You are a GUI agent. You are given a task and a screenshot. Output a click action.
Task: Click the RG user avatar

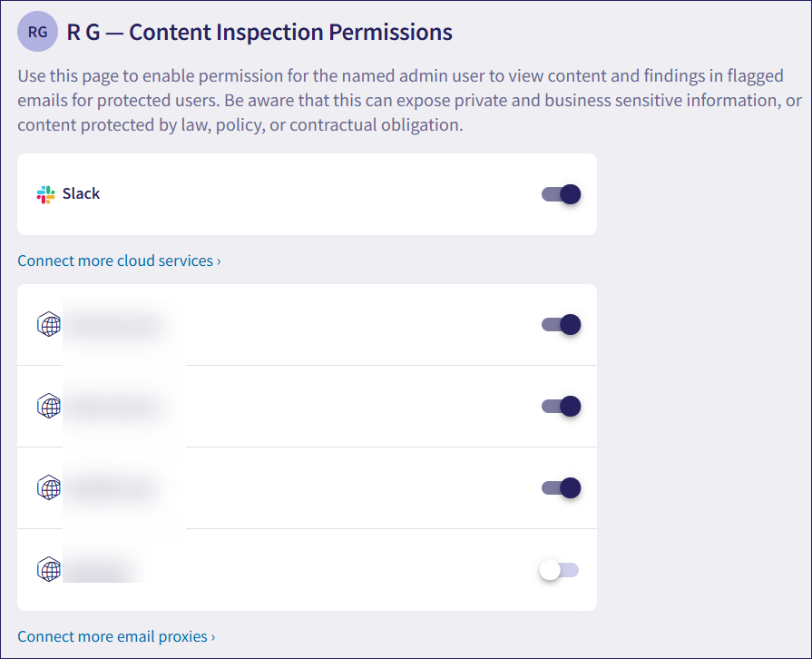click(37, 33)
